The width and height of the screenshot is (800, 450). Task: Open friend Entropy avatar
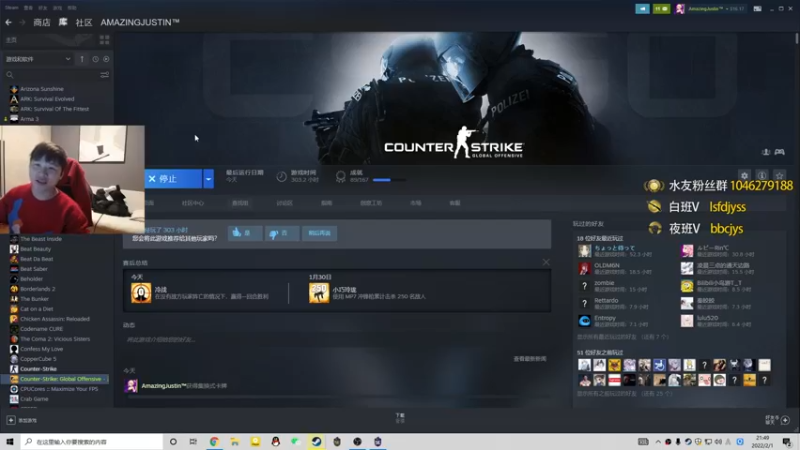585,320
